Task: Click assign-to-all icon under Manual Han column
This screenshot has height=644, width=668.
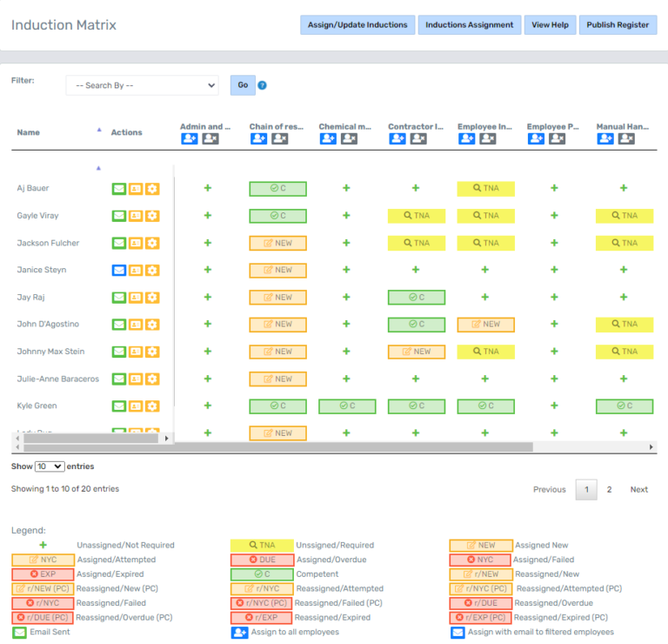Action: tap(605, 139)
